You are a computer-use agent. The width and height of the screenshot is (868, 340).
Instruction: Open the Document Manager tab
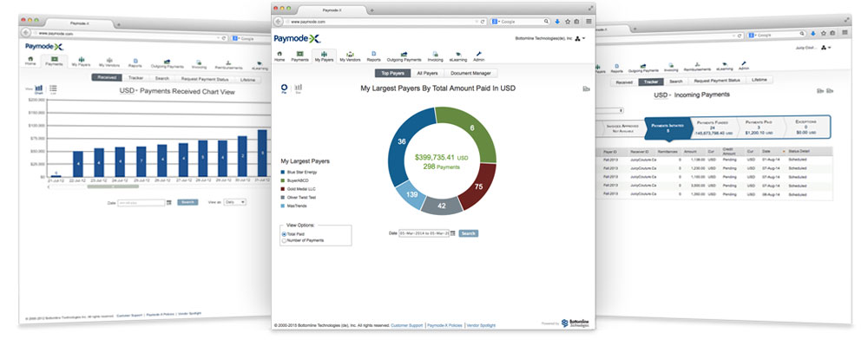(470, 73)
